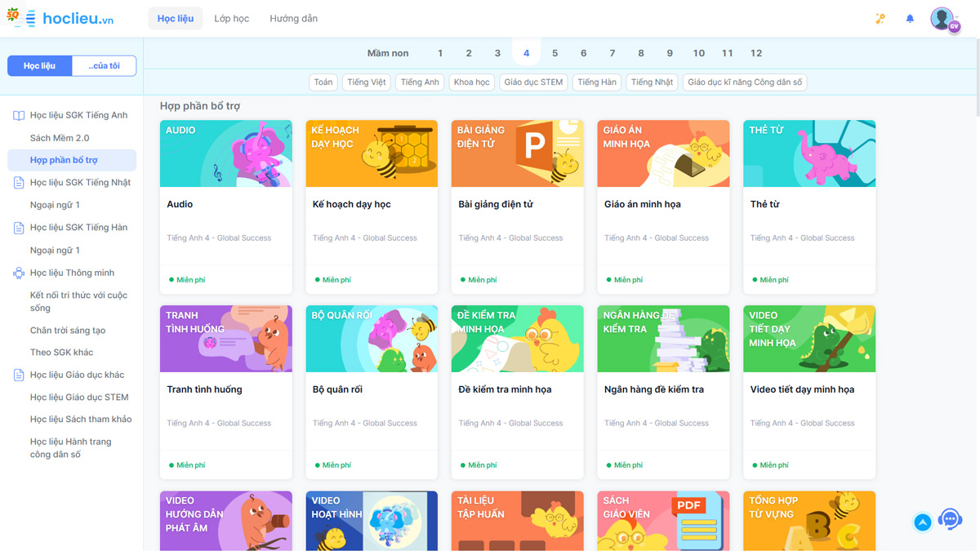Filter by Giáo dục kĩ năng Công dân số
The width and height of the screenshot is (980, 551).
(x=746, y=82)
